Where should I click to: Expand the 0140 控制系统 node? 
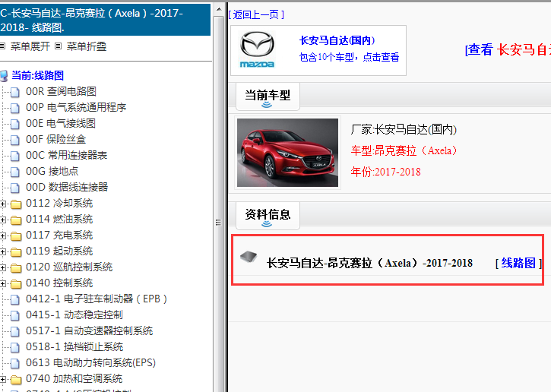(2, 283)
